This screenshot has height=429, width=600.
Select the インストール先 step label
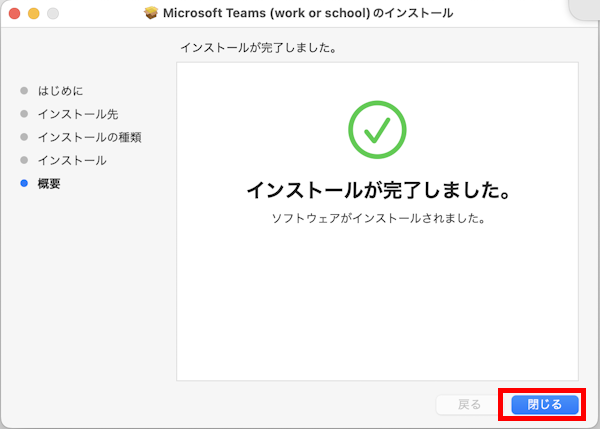pos(77,114)
